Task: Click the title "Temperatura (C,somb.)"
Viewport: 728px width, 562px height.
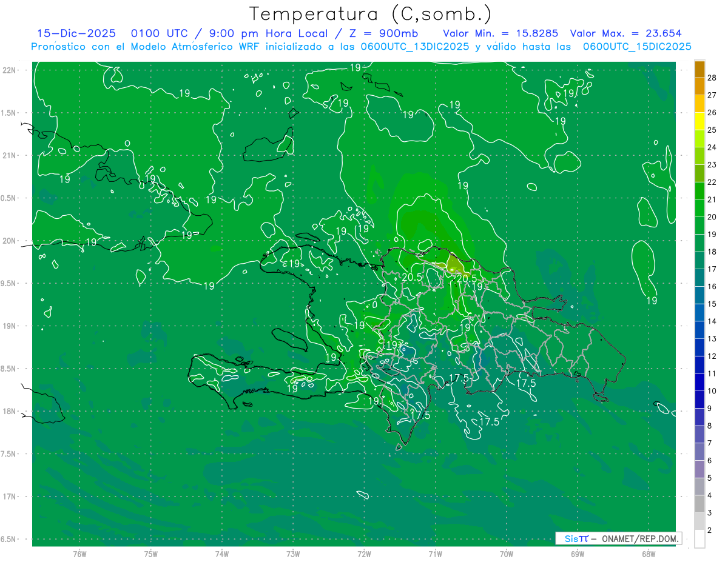Action: click(371, 14)
